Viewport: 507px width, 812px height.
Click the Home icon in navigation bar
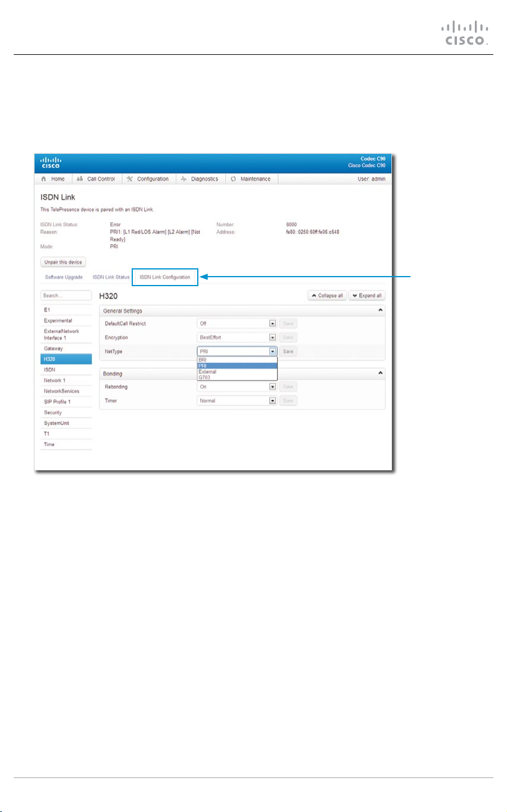44,179
